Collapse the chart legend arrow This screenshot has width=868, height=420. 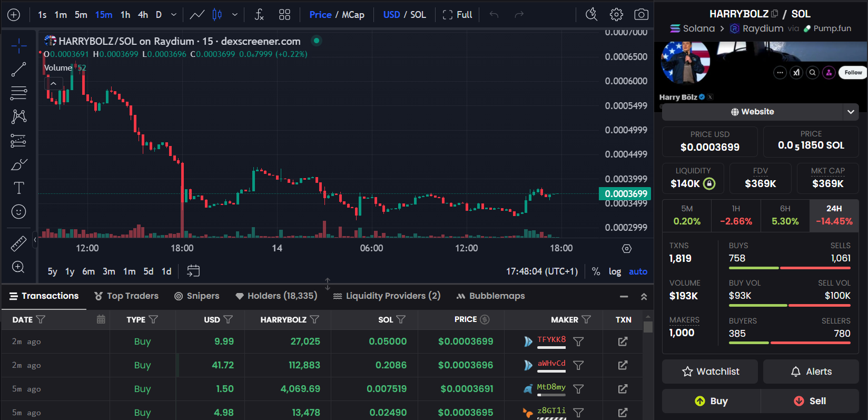(53, 83)
